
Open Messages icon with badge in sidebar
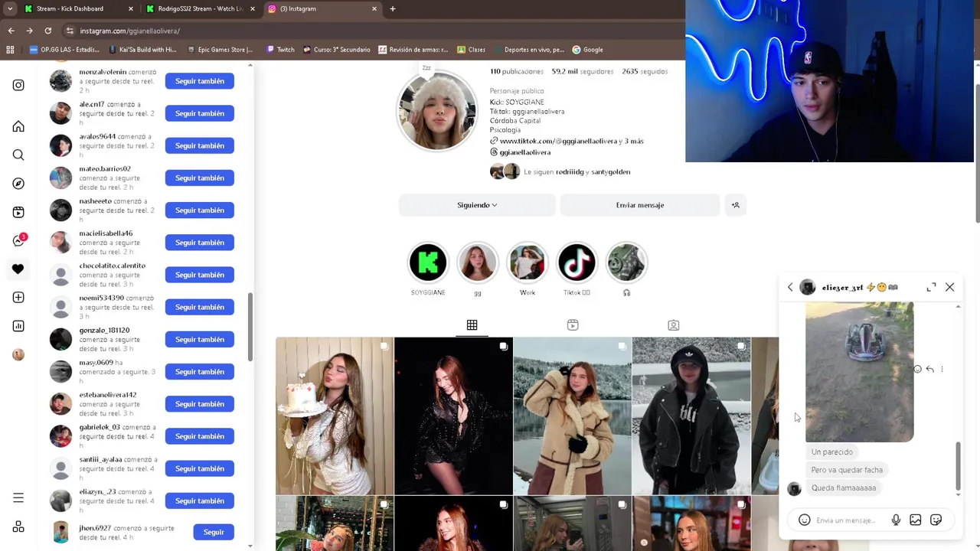tap(19, 240)
